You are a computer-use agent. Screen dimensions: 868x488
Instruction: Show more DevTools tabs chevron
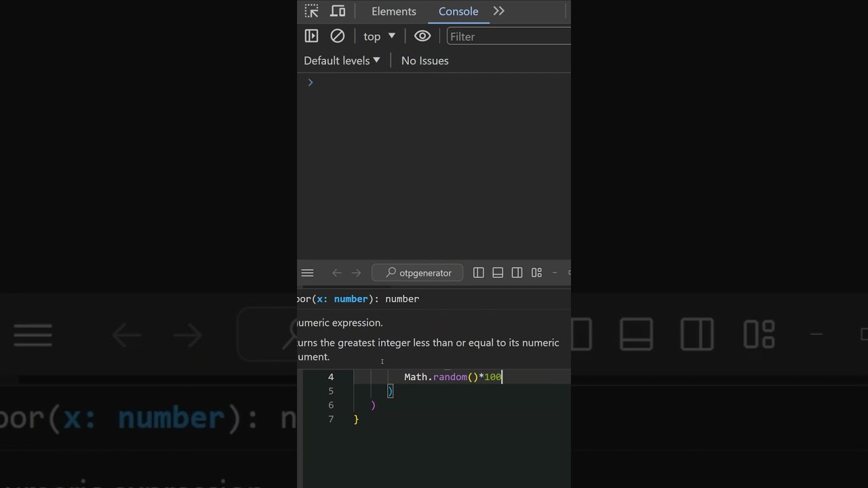pos(499,11)
